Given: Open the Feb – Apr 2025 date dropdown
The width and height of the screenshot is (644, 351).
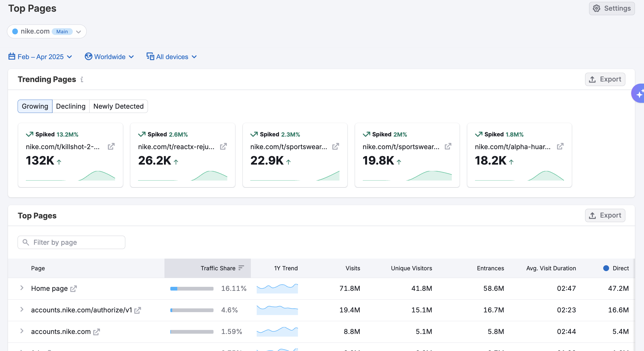Looking at the screenshot, I should (x=40, y=57).
